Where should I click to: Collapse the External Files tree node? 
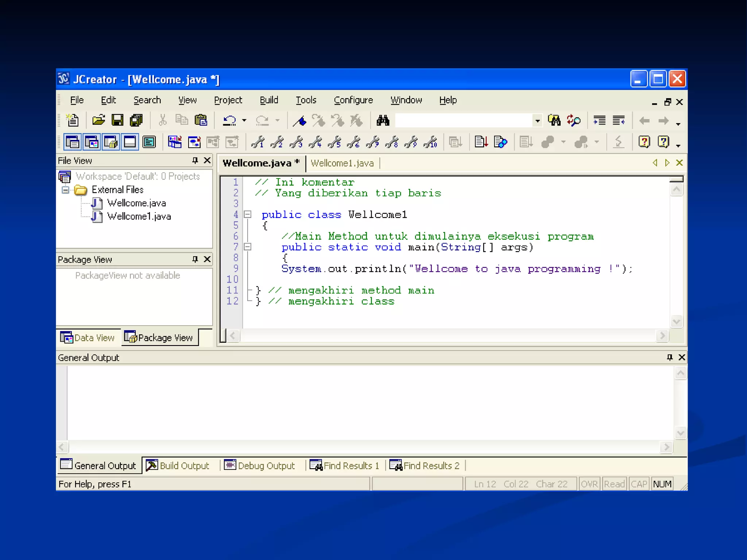(65, 190)
